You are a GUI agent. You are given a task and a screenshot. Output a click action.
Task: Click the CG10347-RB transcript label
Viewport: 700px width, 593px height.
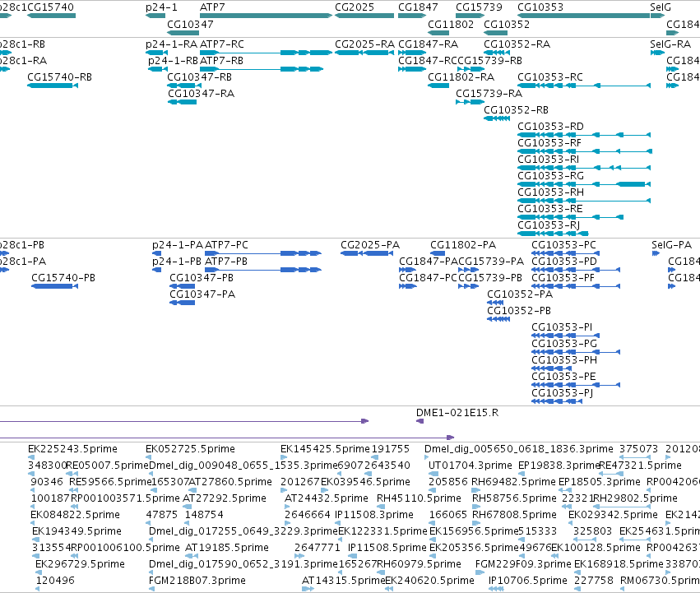200,77
